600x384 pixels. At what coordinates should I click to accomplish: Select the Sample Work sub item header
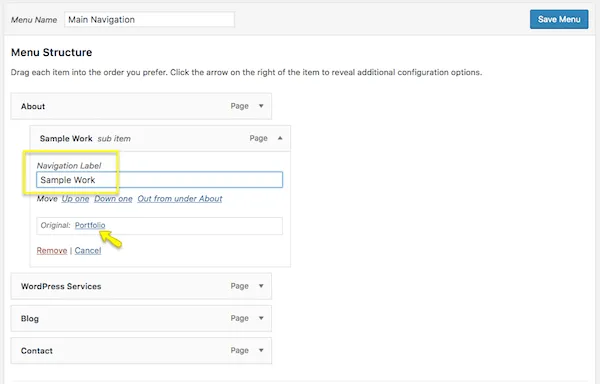click(x=160, y=138)
